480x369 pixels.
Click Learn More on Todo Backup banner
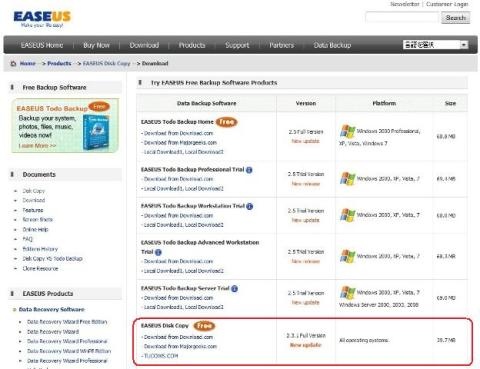pos(37,146)
